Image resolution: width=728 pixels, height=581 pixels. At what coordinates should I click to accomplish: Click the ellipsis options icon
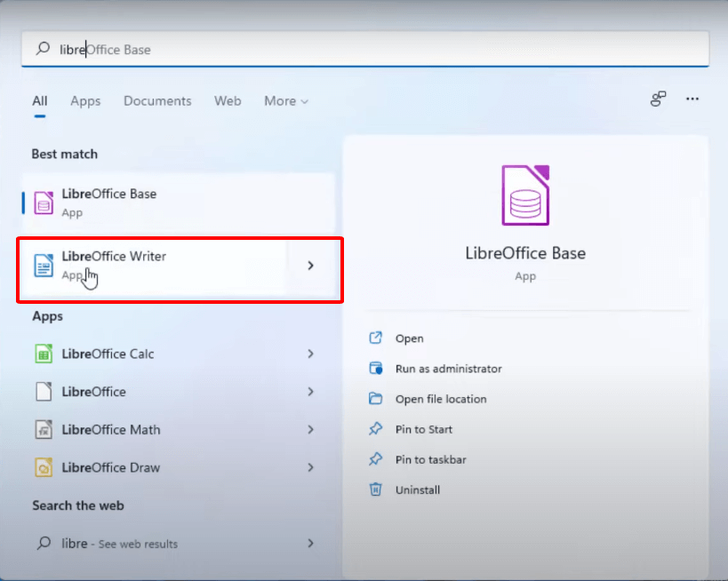coord(692,99)
